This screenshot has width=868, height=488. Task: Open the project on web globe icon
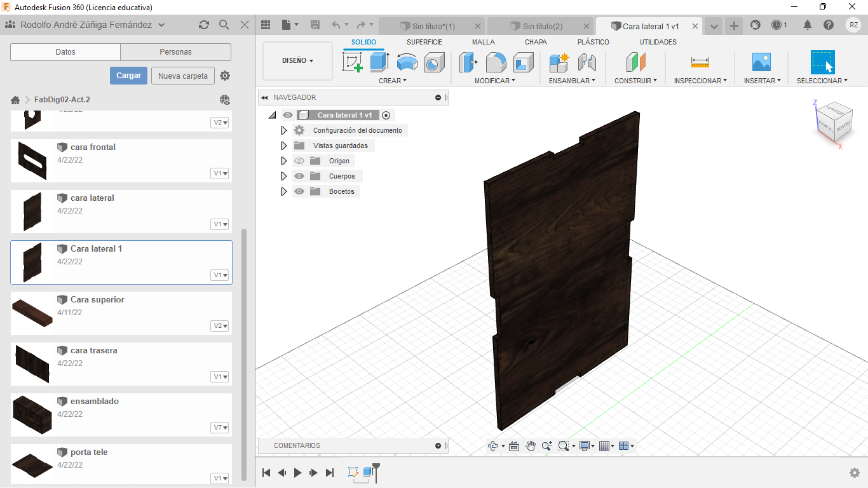(x=224, y=100)
